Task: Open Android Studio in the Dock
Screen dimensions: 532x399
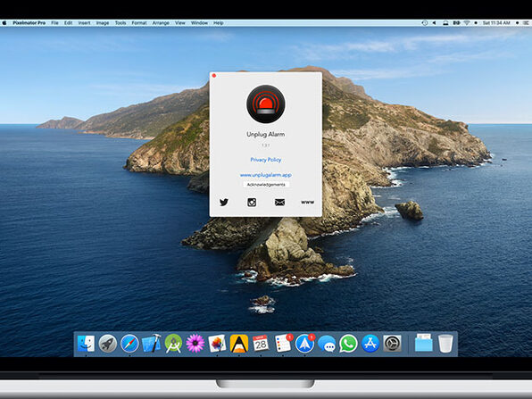Action: [x=173, y=344]
